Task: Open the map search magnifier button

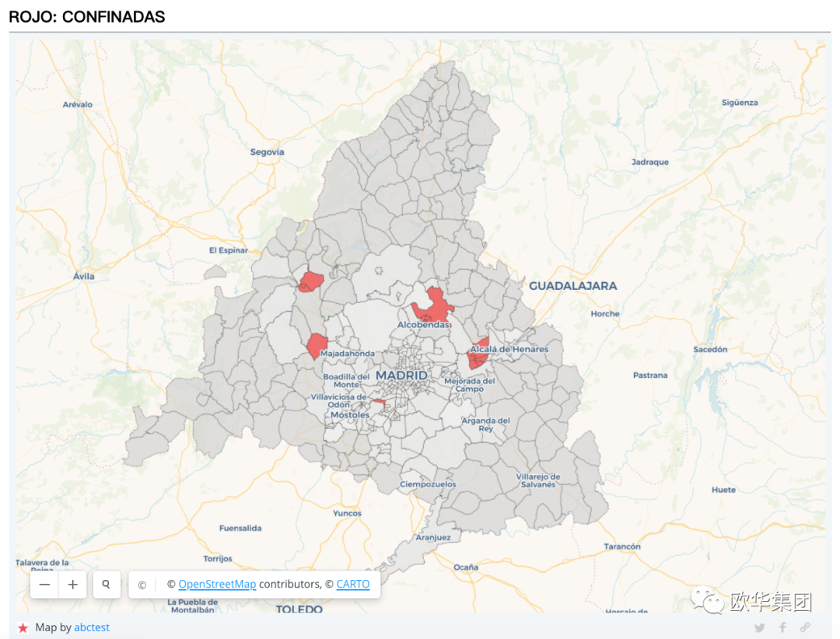Action: click(x=106, y=585)
